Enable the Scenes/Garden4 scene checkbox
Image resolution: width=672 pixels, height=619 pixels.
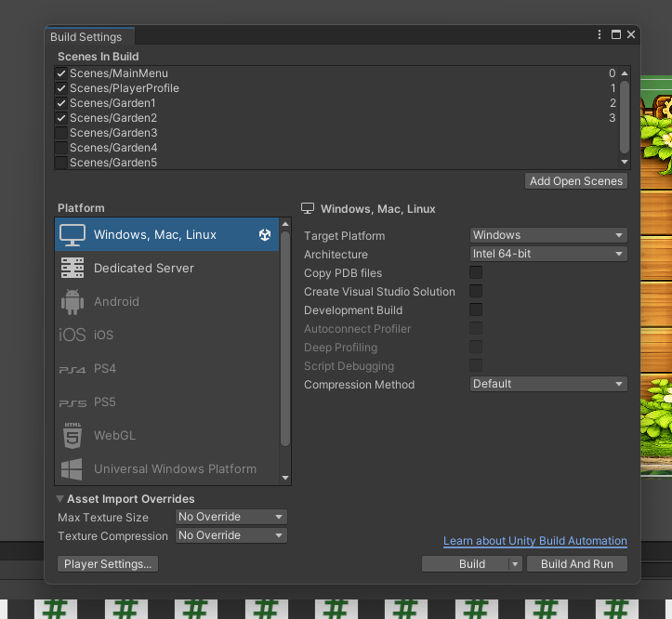pos(61,148)
